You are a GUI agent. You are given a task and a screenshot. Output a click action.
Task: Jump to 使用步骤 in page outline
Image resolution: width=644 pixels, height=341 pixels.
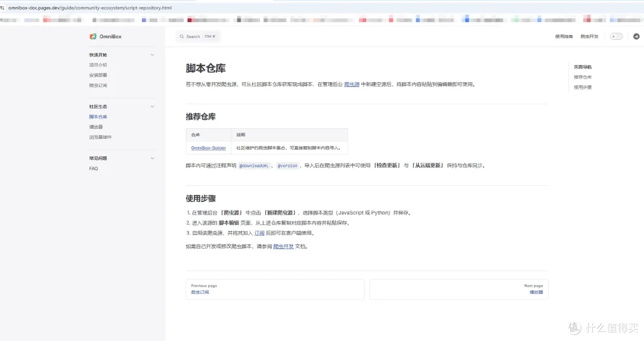[583, 88]
